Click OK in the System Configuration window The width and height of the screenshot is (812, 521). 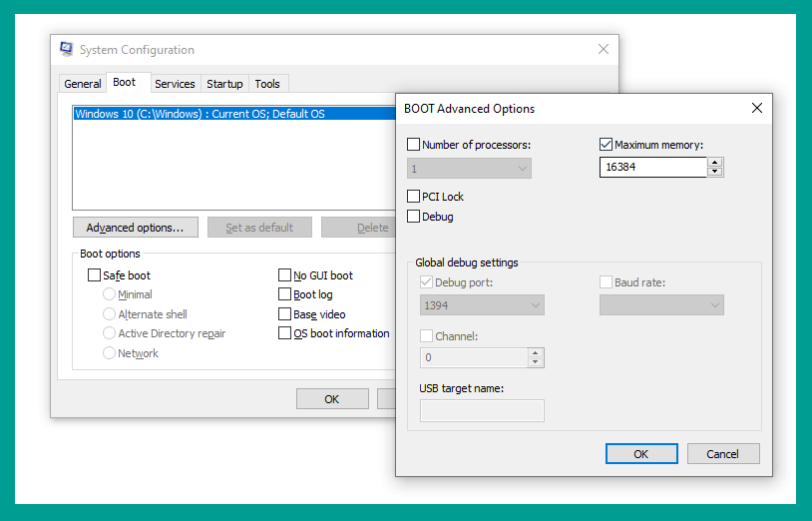click(x=332, y=399)
